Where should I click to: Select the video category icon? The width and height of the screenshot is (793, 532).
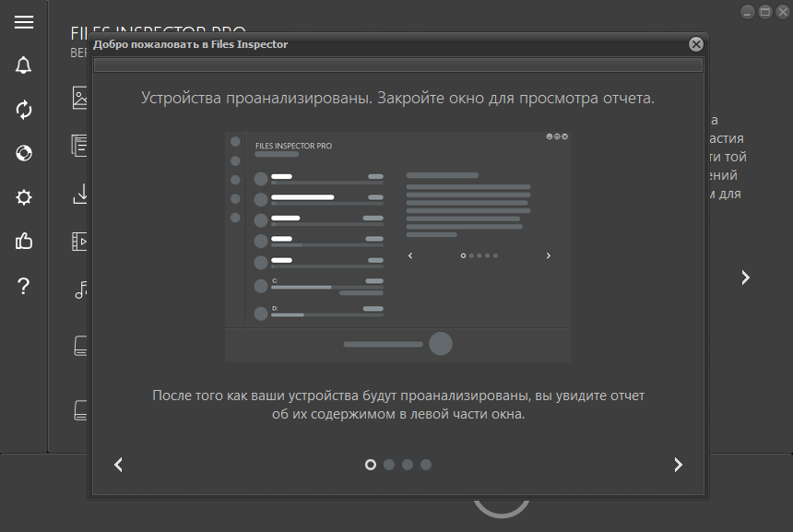(79, 242)
